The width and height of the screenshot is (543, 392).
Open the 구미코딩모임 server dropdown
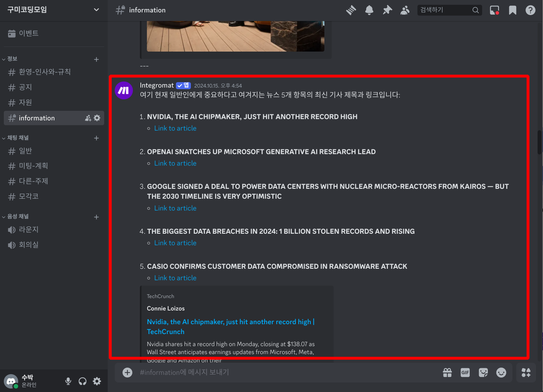tap(54, 10)
